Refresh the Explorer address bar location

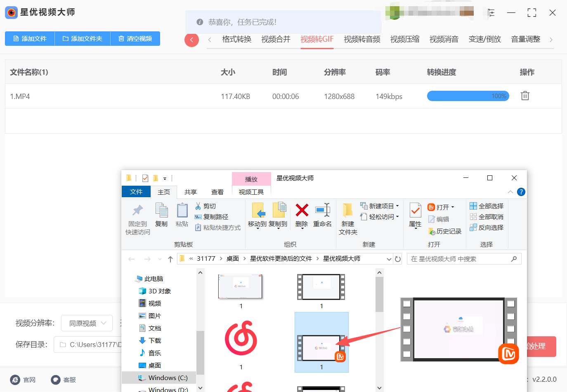[398, 259]
